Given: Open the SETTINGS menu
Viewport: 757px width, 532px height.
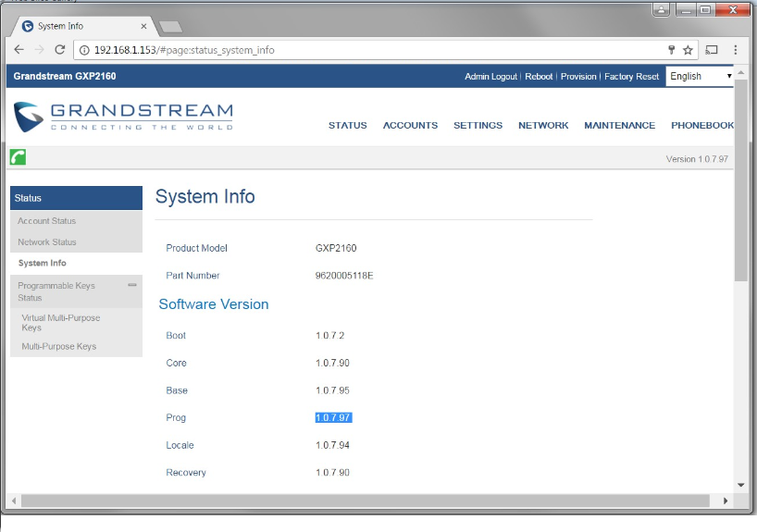Looking at the screenshot, I should pos(478,126).
